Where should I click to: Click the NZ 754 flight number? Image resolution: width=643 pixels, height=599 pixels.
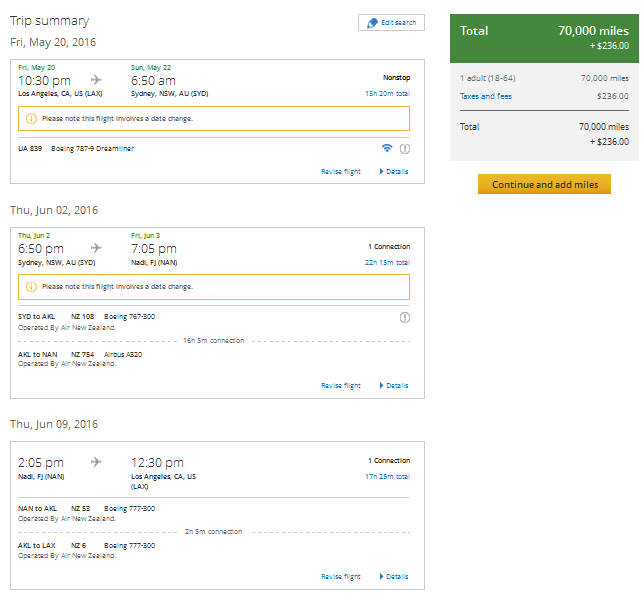click(82, 354)
